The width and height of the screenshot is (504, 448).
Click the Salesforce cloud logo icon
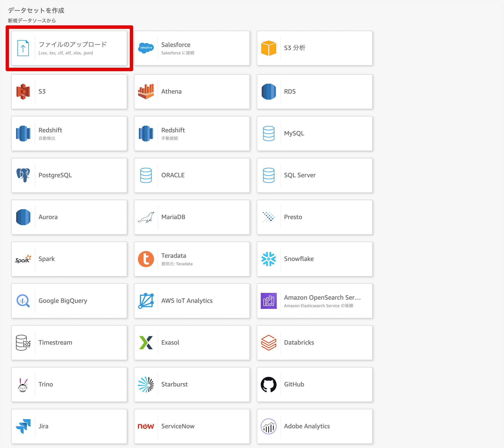[146, 48]
